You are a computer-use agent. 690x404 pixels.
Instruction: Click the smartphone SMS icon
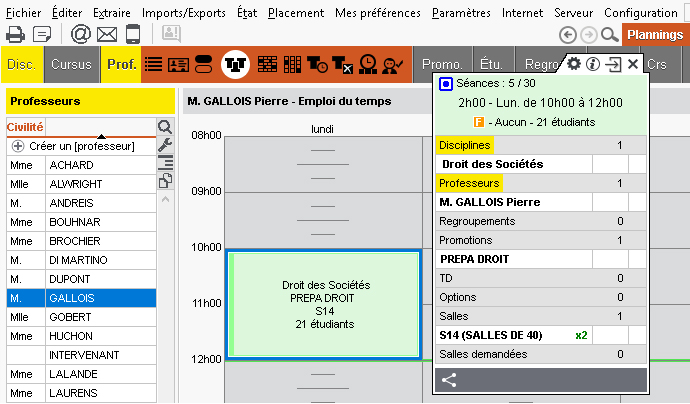pos(133,34)
